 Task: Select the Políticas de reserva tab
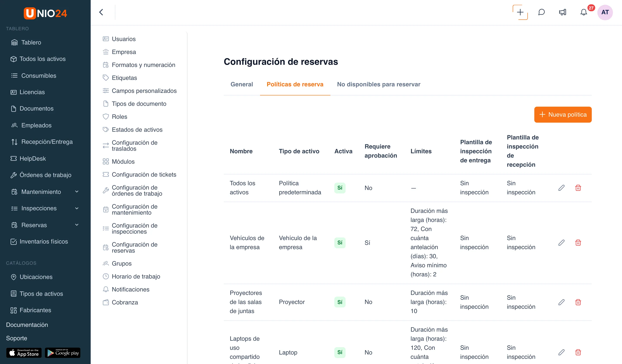pyautogui.click(x=295, y=84)
